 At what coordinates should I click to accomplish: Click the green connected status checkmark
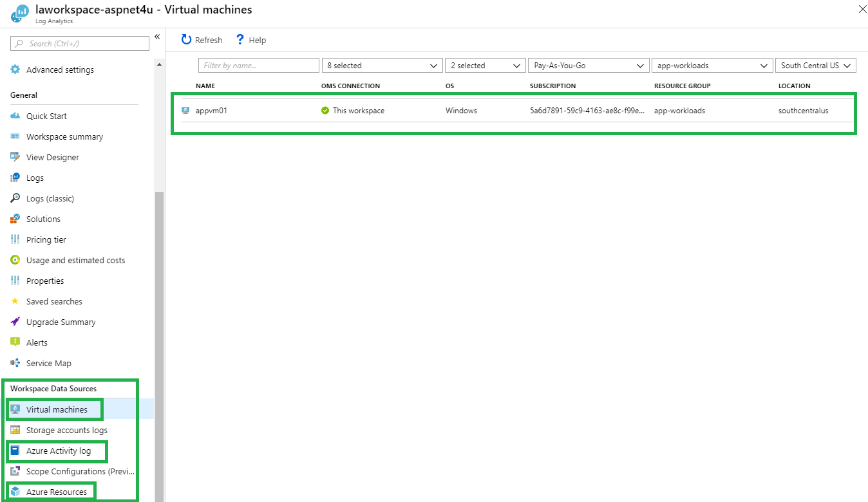pyautogui.click(x=325, y=111)
